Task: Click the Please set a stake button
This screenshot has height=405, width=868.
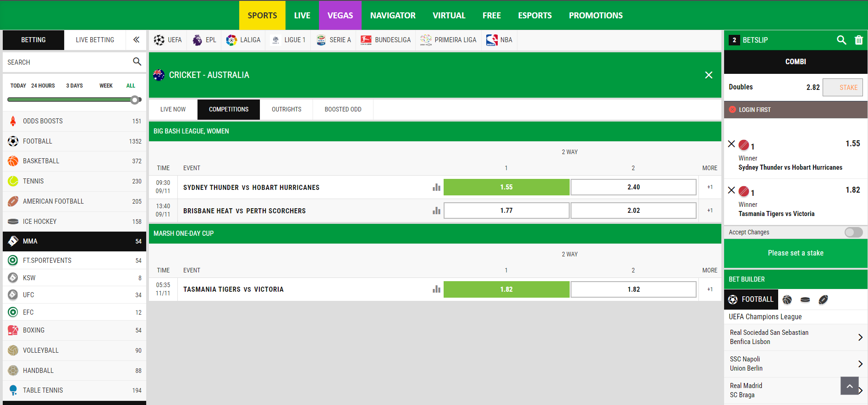Action: pyautogui.click(x=796, y=253)
